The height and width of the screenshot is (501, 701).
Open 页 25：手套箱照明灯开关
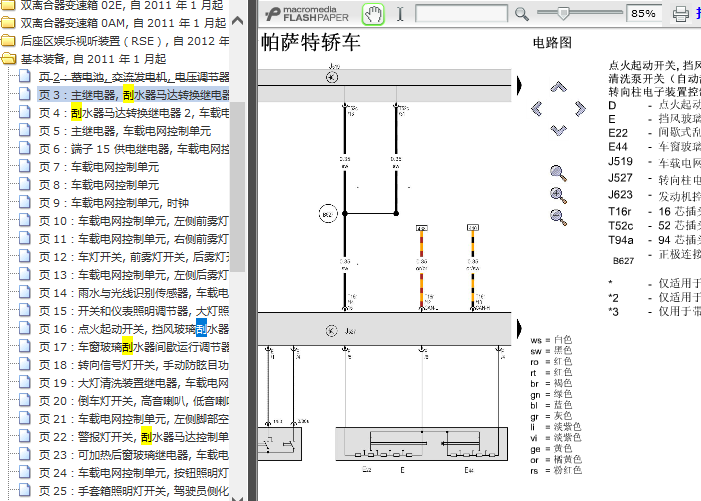click(134, 491)
